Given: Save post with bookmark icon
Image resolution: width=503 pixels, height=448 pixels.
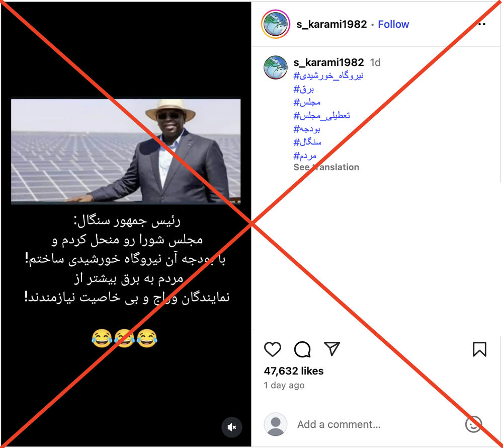Looking at the screenshot, I should (x=479, y=349).
